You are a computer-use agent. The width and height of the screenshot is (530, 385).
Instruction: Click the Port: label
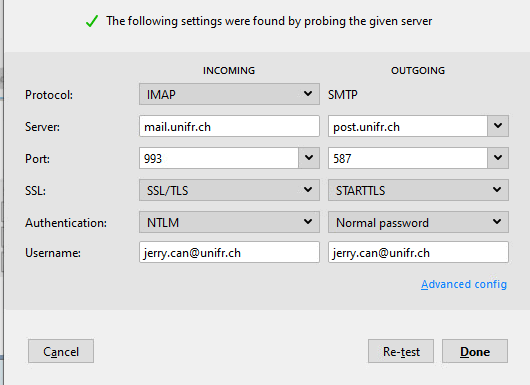37,159
